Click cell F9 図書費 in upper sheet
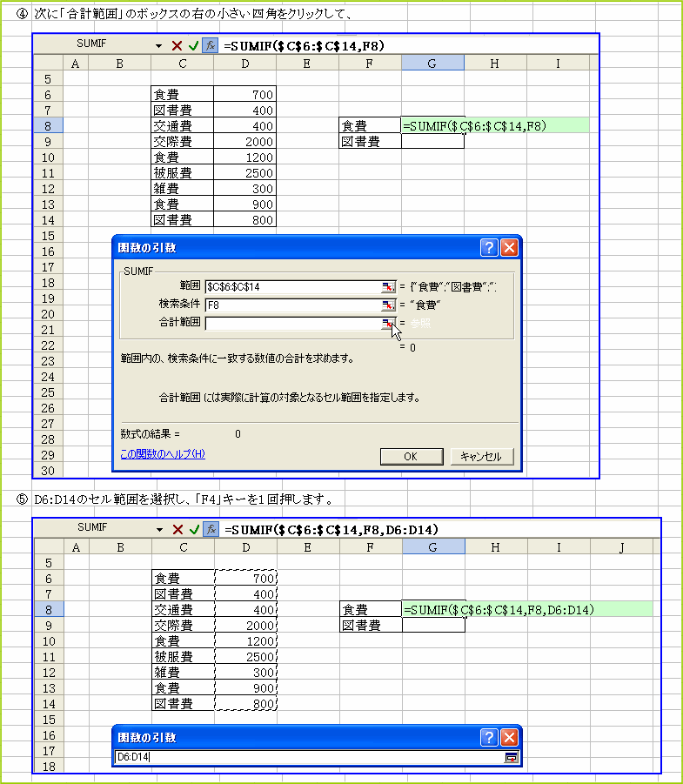The height and width of the screenshot is (784, 683). click(x=370, y=142)
